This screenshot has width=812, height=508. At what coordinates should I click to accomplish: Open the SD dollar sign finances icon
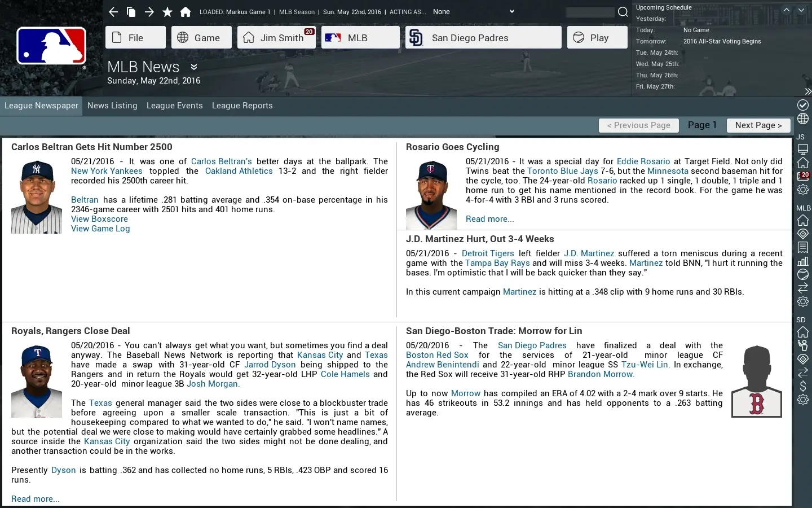pyautogui.click(x=803, y=386)
